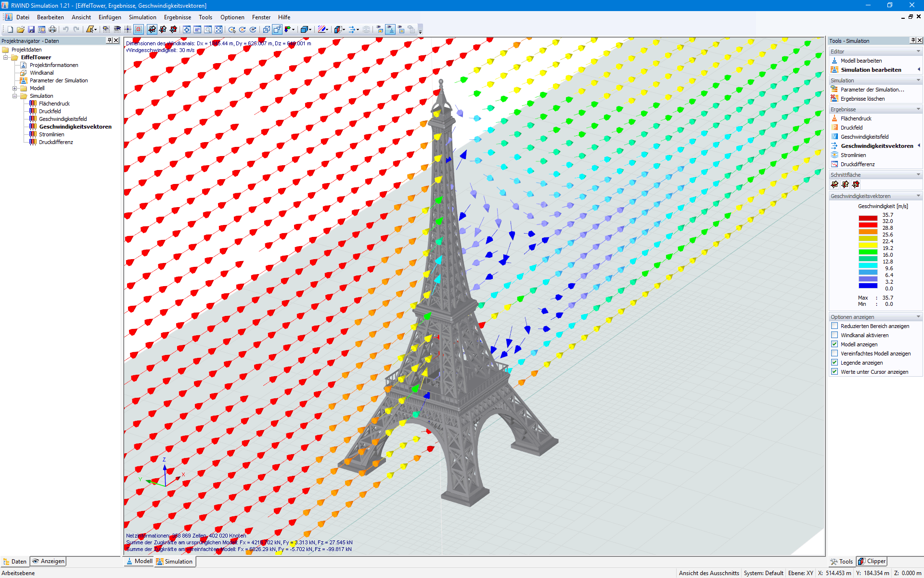
Task: Click the wireframe cube view icon
Action: click(x=266, y=29)
